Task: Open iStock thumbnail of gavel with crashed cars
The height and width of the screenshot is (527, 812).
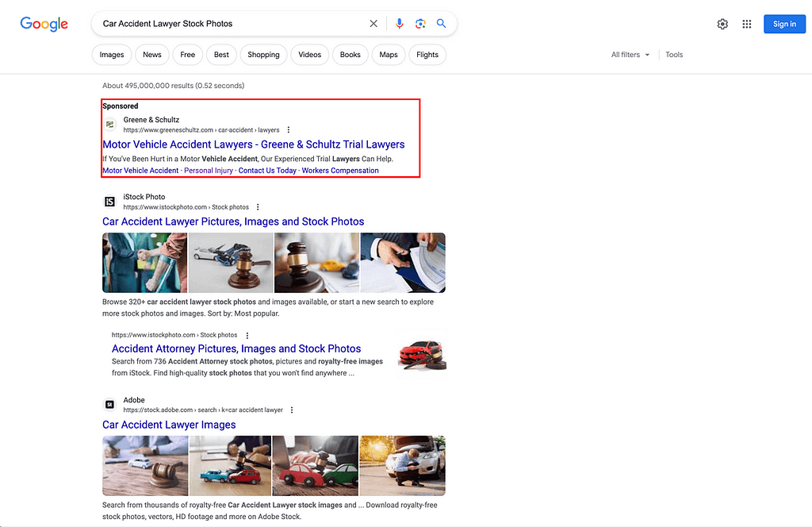Action: click(231, 263)
